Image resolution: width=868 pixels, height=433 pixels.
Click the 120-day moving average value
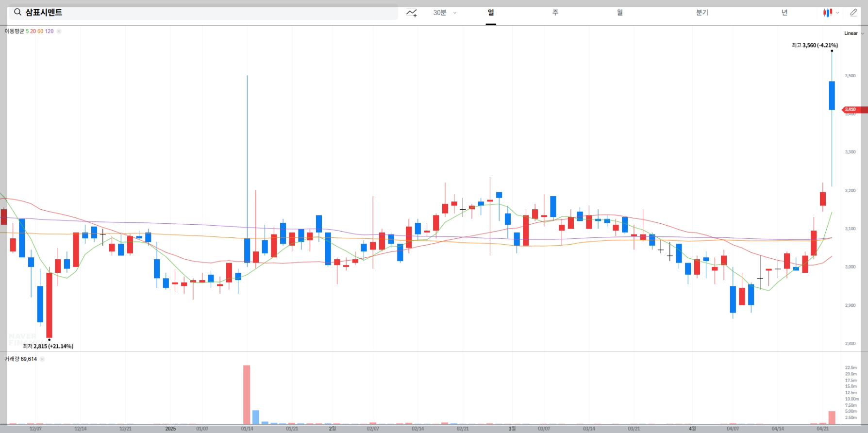[x=49, y=31]
